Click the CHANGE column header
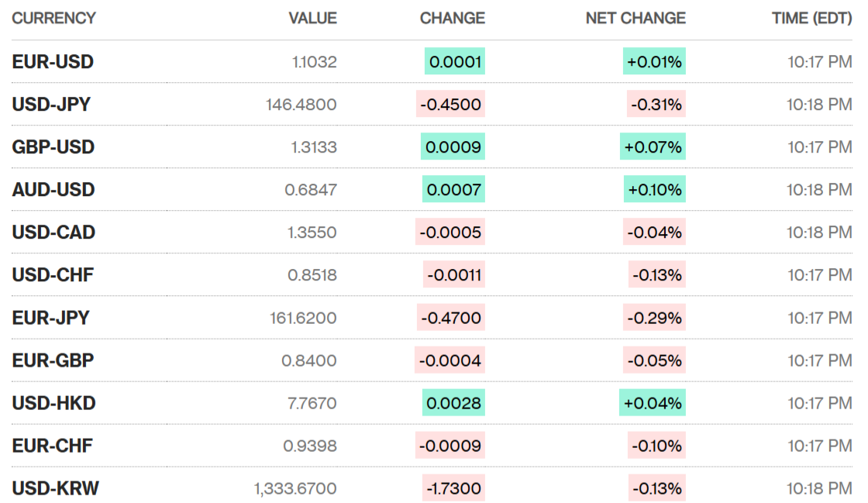This screenshot has height=503, width=868. 452,18
